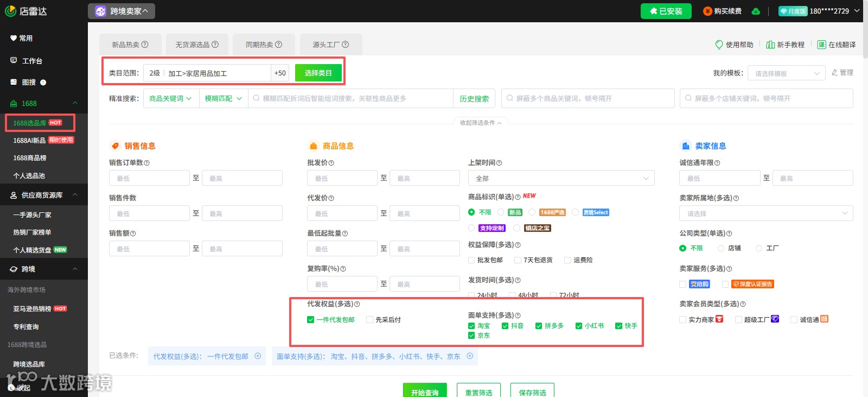Select the 工厂 company type radio
The height and width of the screenshot is (397, 868).
tap(759, 248)
